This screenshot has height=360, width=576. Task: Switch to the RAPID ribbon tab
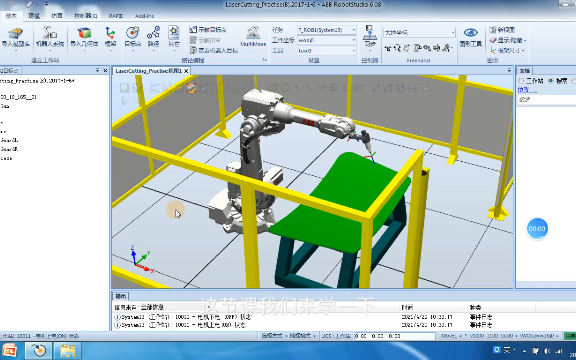(116, 16)
